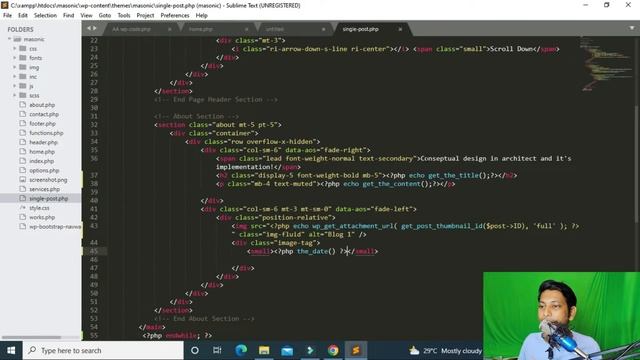Click line number 32 in the gutter

(x=94, y=125)
